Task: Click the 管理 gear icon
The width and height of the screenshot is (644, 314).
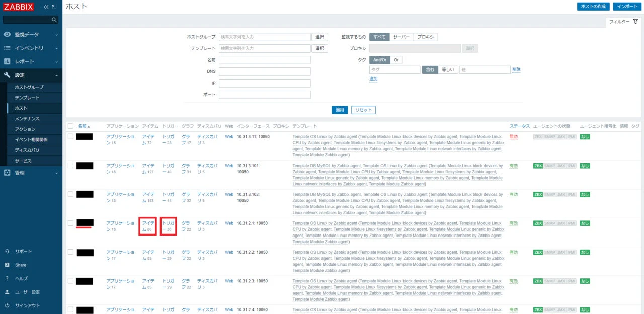Action: pos(7,173)
